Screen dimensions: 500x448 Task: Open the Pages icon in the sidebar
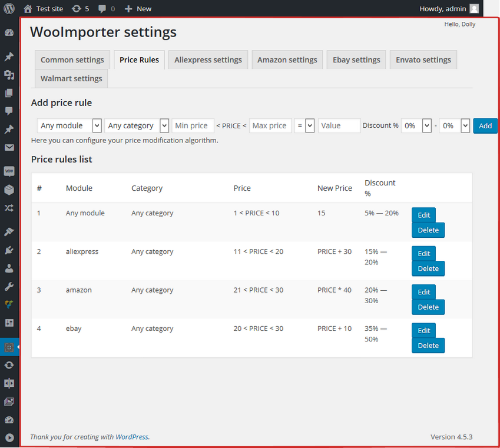click(9, 93)
